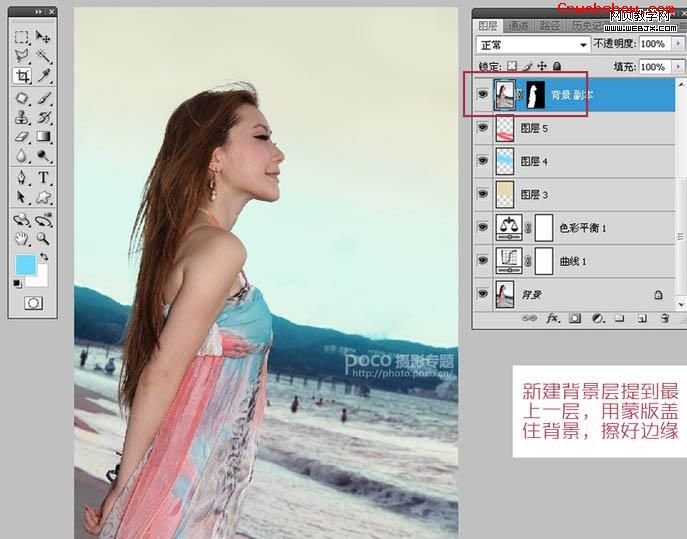Select the 3D Rotate tool
This screenshot has width=687, height=539.
[21, 219]
